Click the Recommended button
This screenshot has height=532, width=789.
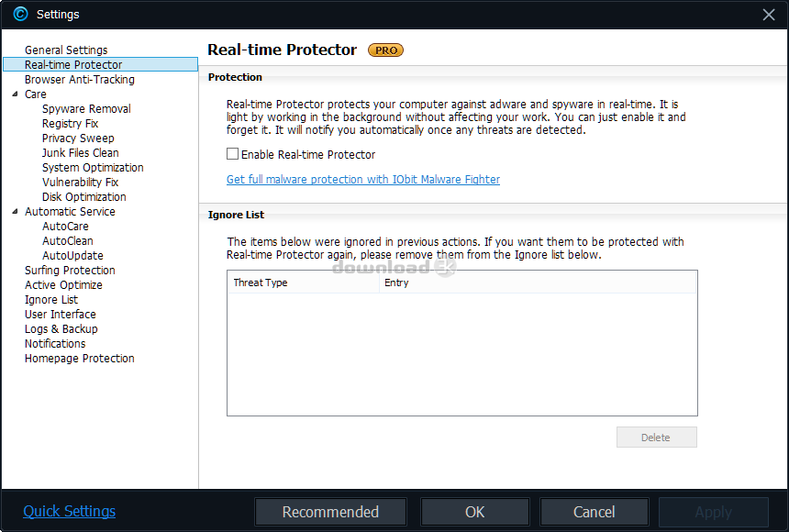click(330, 512)
